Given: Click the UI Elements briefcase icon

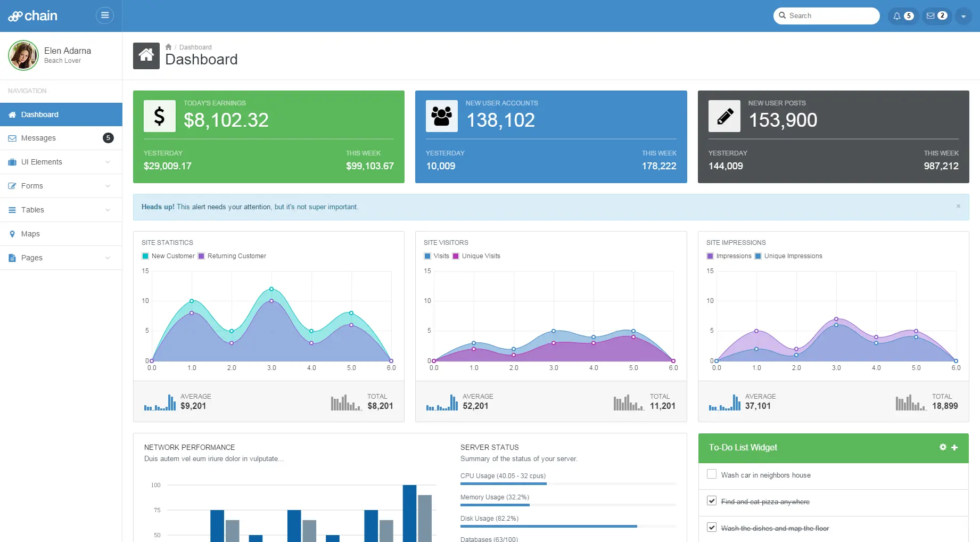Looking at the screenshot, I should coord(12,162).
